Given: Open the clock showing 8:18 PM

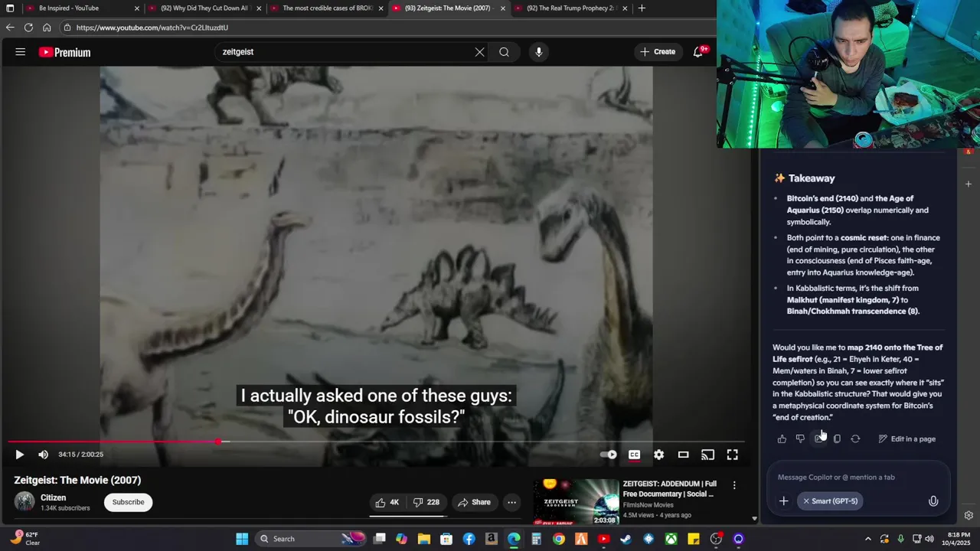Looking at the screenshot, I should [x=959, y=539].
